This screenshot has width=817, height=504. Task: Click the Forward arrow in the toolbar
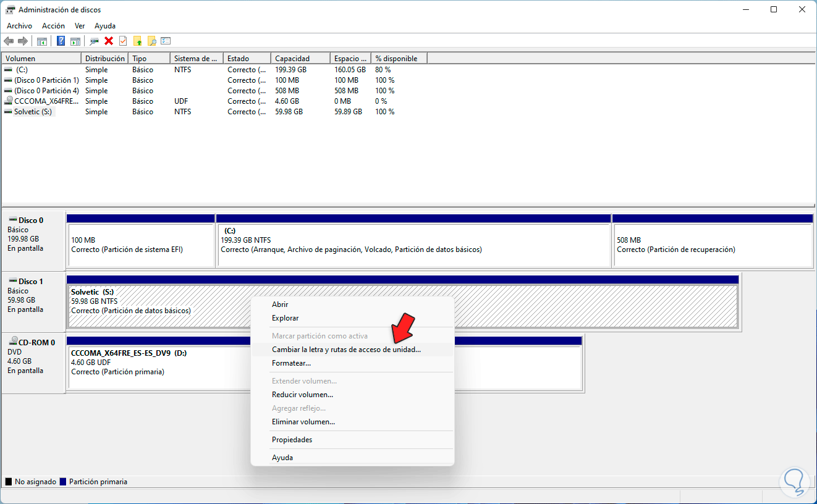click(23, 41)
